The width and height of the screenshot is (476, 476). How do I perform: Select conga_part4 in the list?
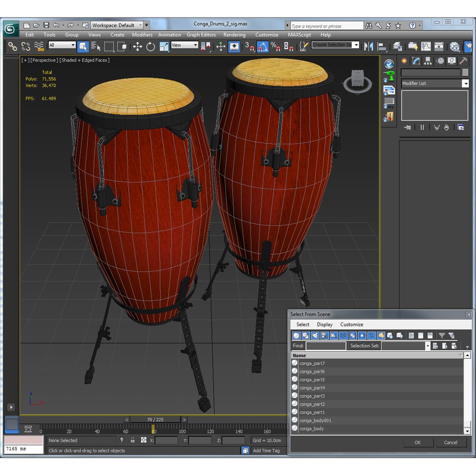click(x=376, y=388)
